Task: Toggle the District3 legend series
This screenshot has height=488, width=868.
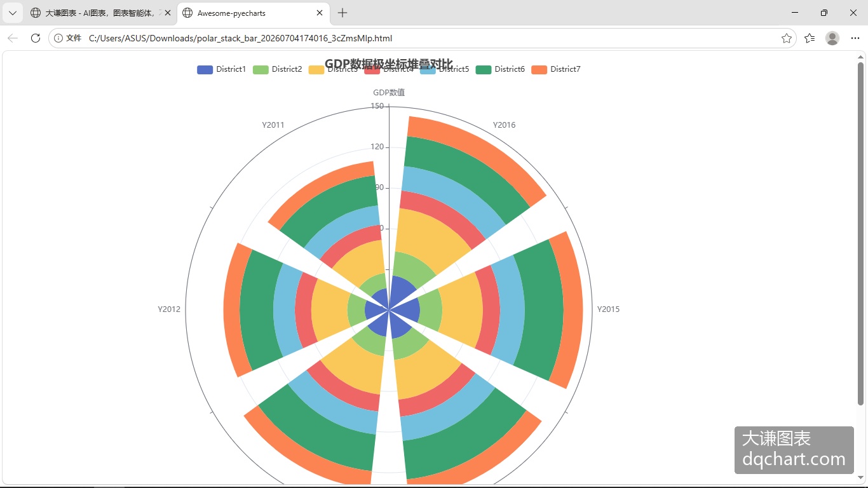Action: [333, 69]
